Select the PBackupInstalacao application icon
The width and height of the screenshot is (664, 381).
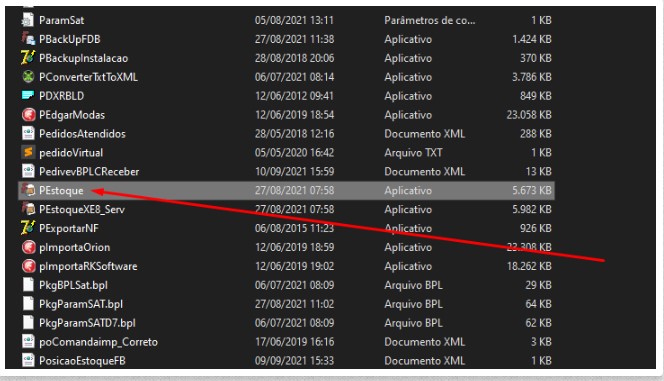(28, 58)
